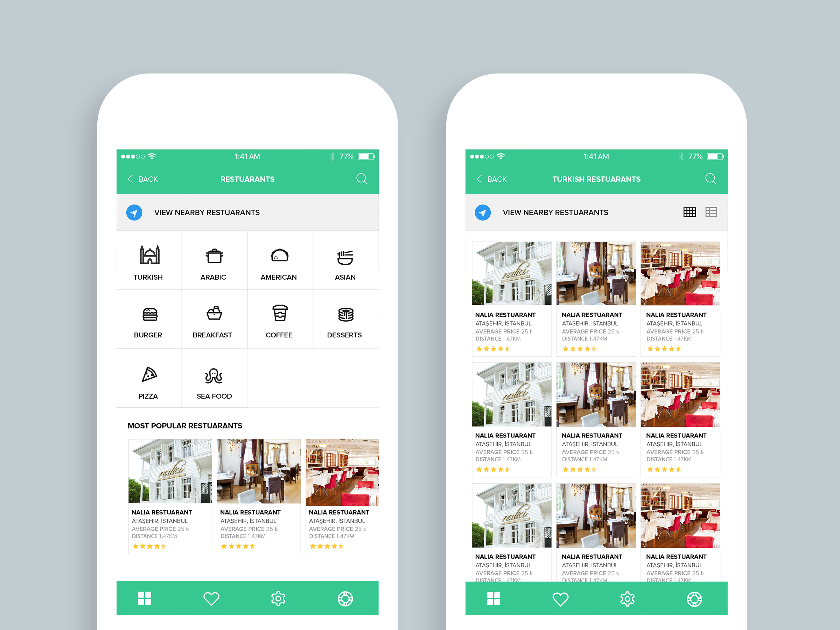Select the Sea Food category icon

point(213,376)
